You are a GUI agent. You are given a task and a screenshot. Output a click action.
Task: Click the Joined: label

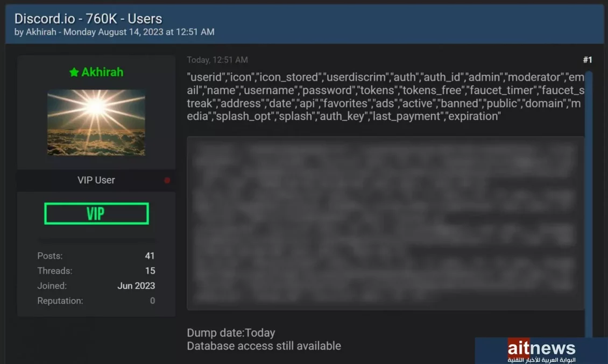point(52,286)
